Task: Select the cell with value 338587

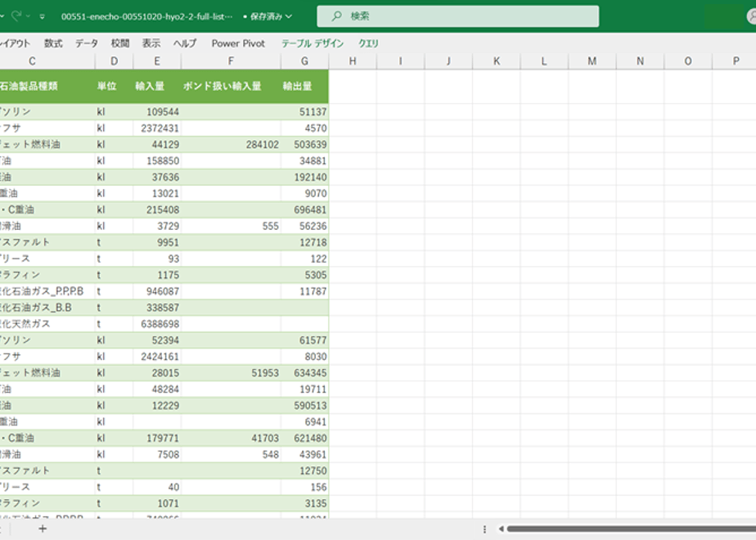Action: pos(157,308)
